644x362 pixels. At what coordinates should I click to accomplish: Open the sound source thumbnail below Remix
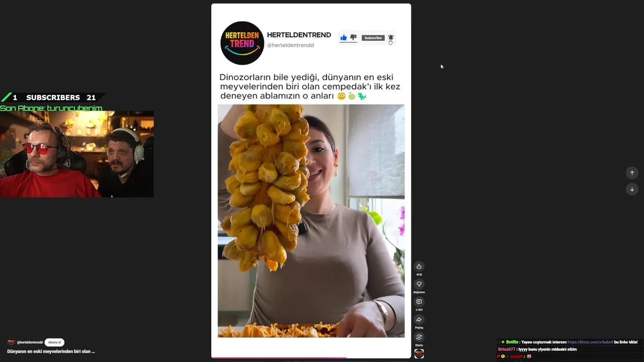point(419,353)
